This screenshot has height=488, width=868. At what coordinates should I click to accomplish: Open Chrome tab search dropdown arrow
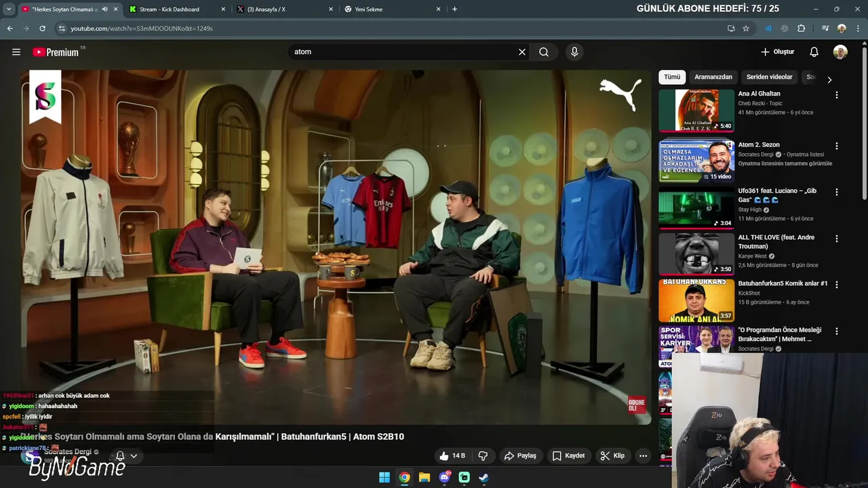coord(9,9)
